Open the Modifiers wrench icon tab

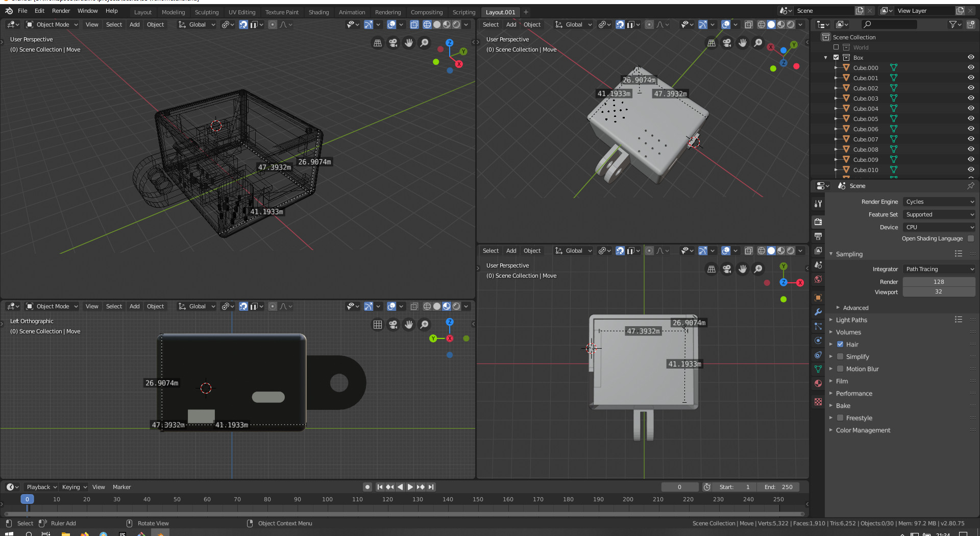click(x=818, y=312)
